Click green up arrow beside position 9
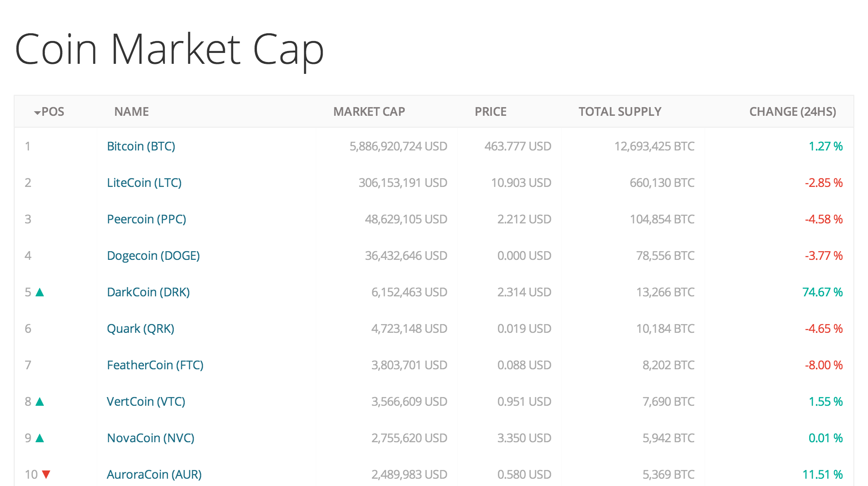Screen dimensions: 868x486 [x=40, y=438]
